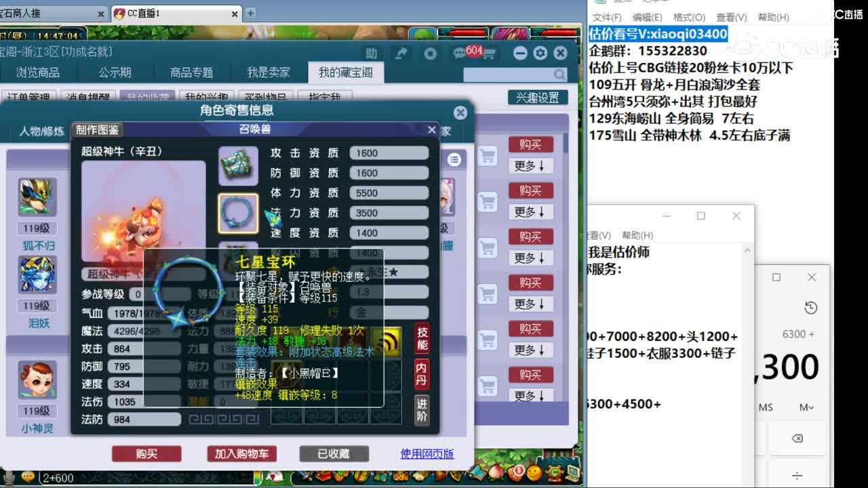This screenshot has width=868, height=488.
Task: Click the circular list icon beside the stats panel
Action: pyautogui.click(x=454, y=158)
